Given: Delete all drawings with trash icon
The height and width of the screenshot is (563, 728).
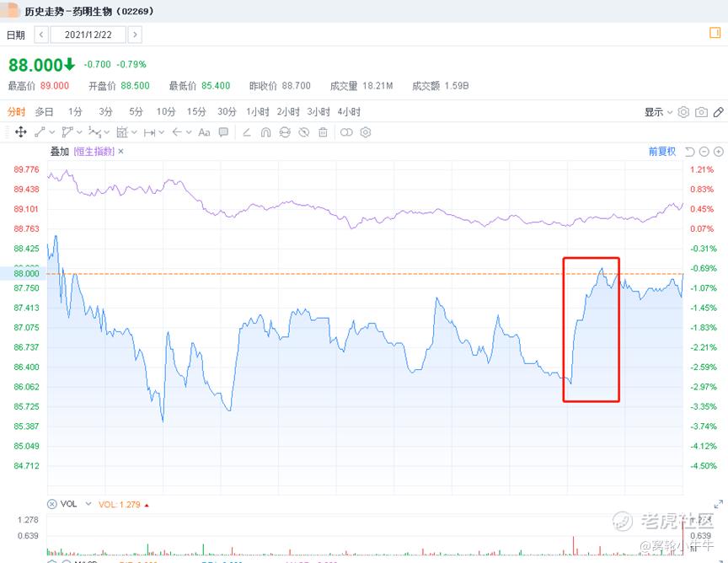Looking at the screenshot, I should [x=324, y=132].
